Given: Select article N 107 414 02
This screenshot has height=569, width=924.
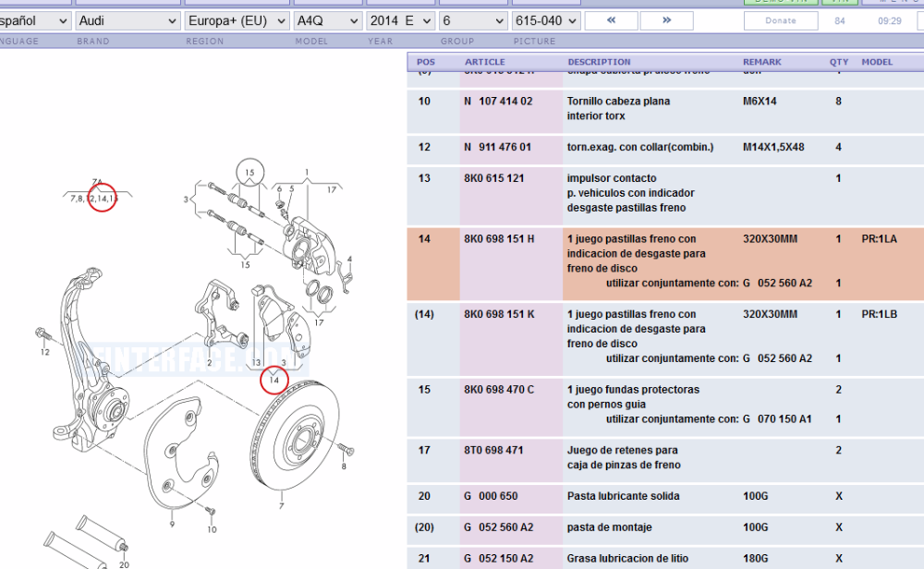Looking at the screenshot, I should 498,102.
